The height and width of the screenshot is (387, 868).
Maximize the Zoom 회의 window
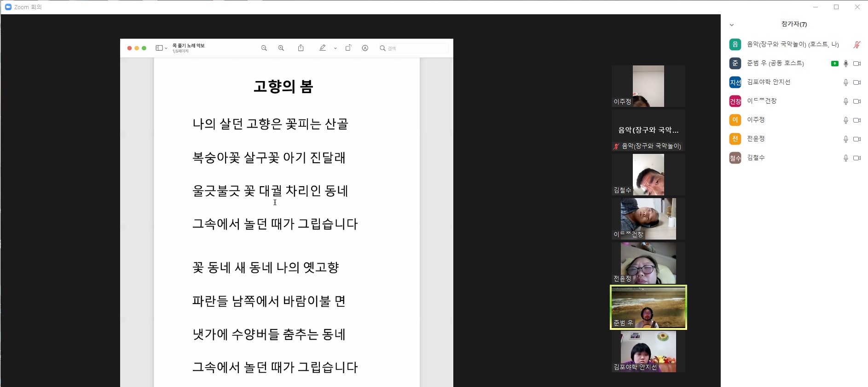pos(836,7)
